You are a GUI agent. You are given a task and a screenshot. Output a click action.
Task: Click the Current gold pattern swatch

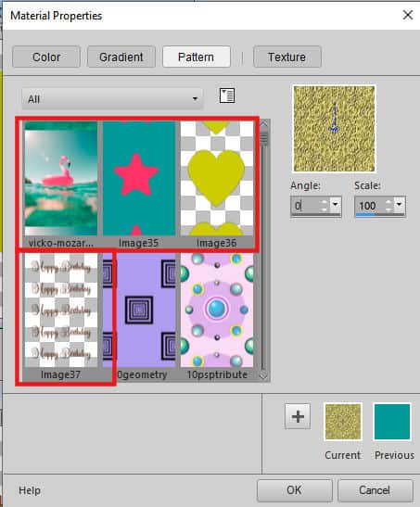(343, 422)
